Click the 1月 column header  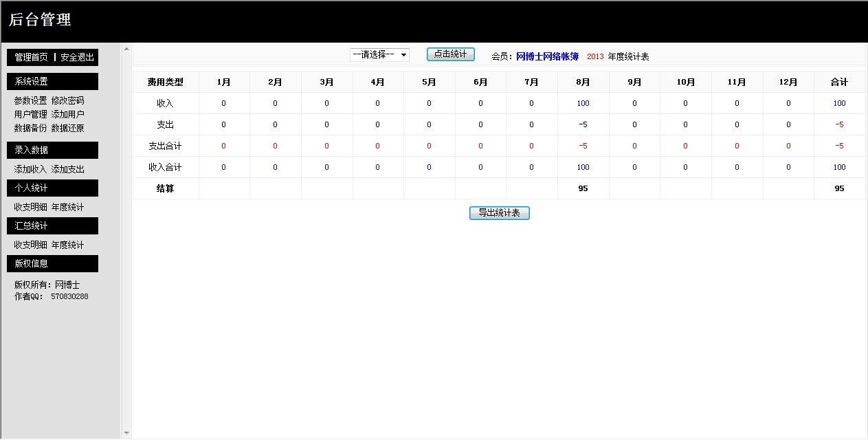223,82
